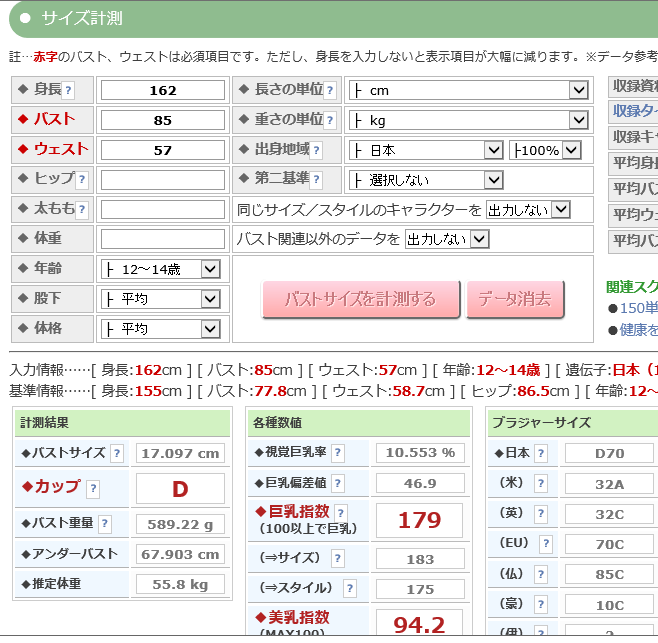
Task: Click the empty 体重 input field
Action: [x=163, y=239]
